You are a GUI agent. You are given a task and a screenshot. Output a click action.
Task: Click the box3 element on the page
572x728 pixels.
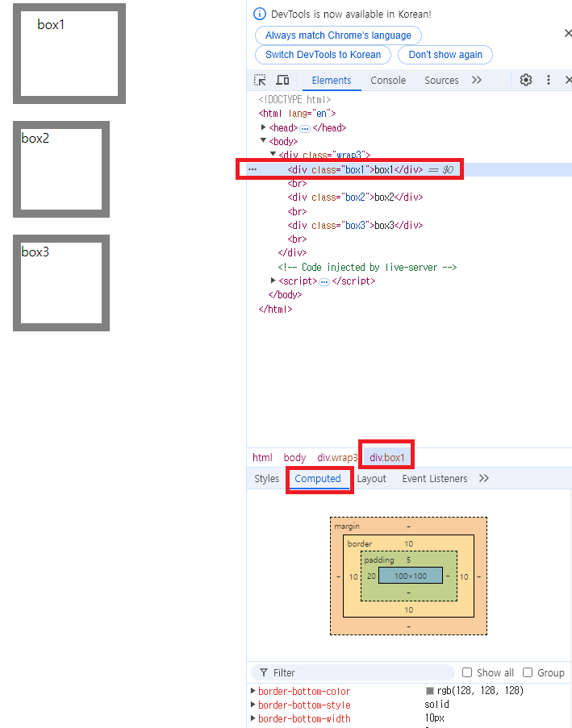click(61, 283)
